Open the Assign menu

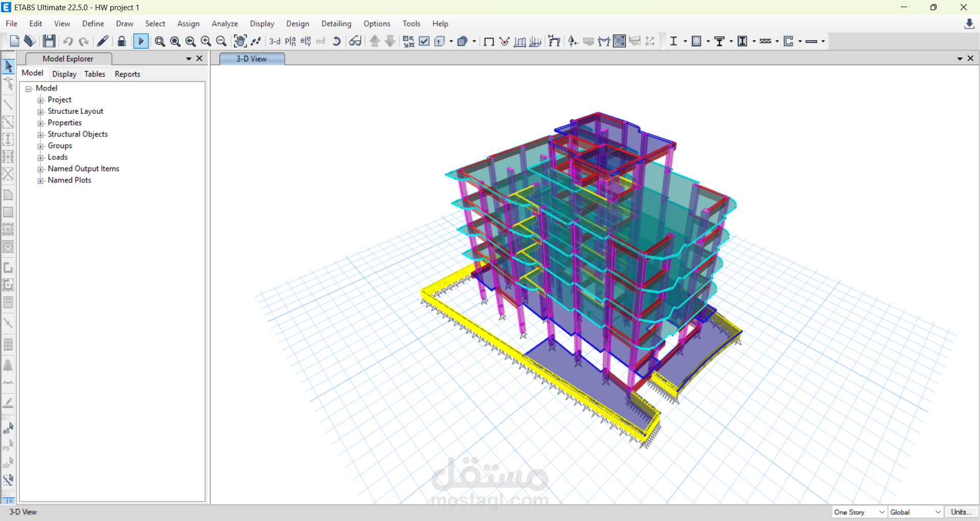click(x=188, y=23)
